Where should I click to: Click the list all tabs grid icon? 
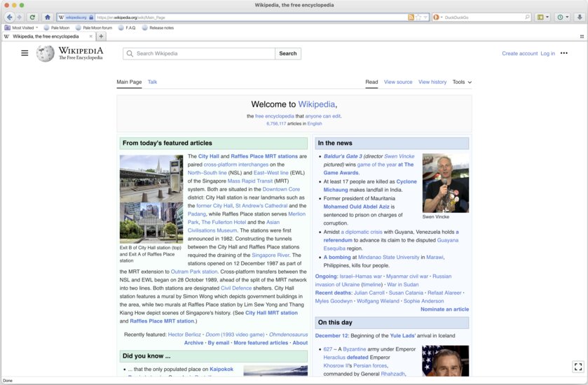[582, 36]
